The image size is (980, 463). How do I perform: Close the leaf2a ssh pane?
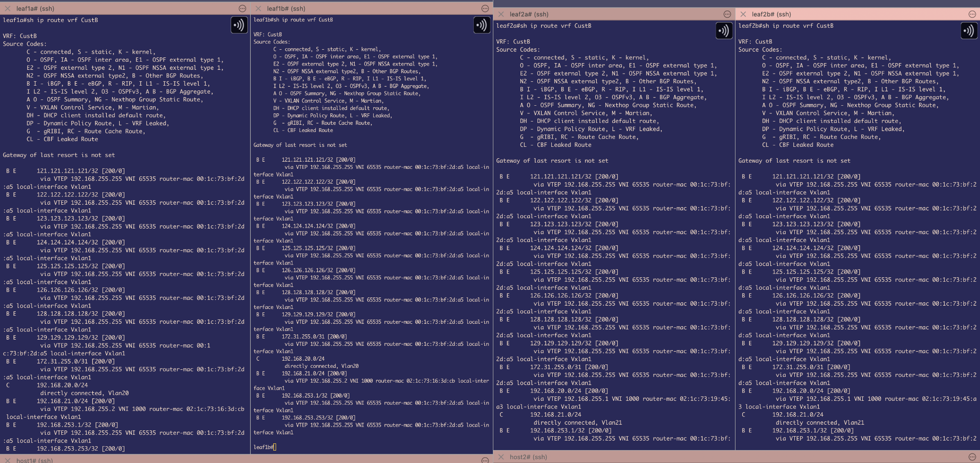[501, 14]
